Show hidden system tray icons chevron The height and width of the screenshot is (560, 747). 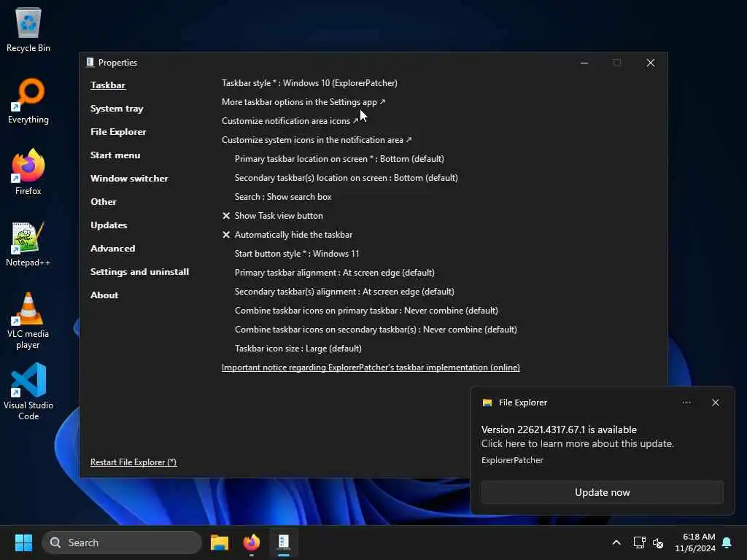point(616,542)
